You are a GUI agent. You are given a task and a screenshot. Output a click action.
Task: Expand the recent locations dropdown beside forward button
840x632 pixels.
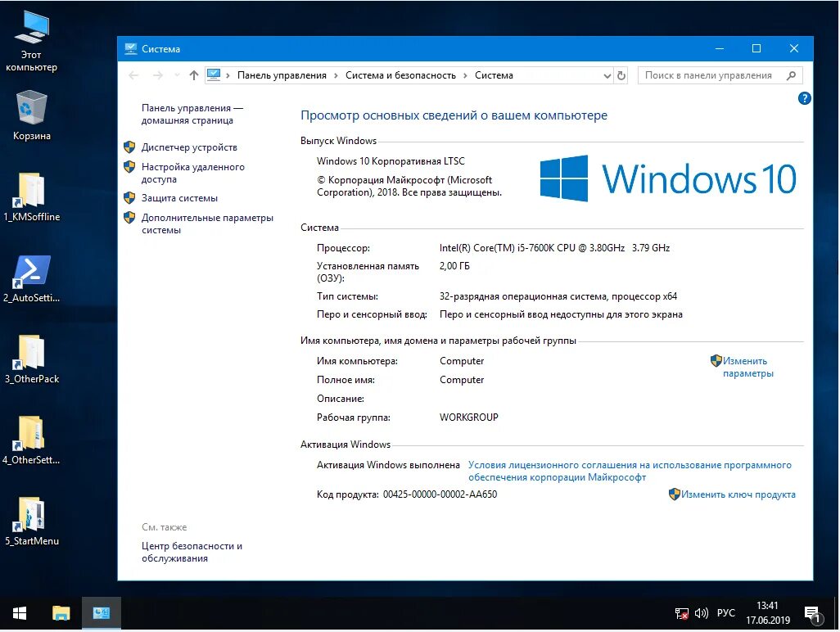pos(175,74)
